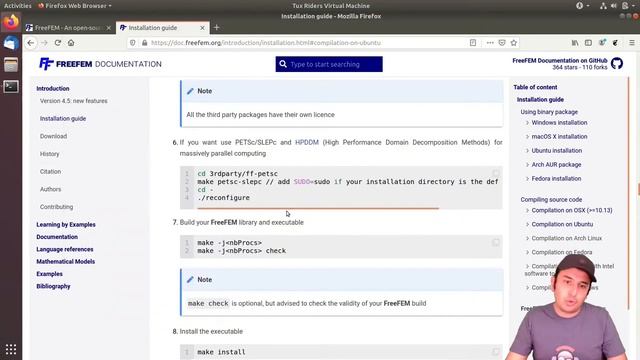This screenshot has width=640, height=360.
Task: Open Introduction in the left sidebar
Action: point(53,89)
